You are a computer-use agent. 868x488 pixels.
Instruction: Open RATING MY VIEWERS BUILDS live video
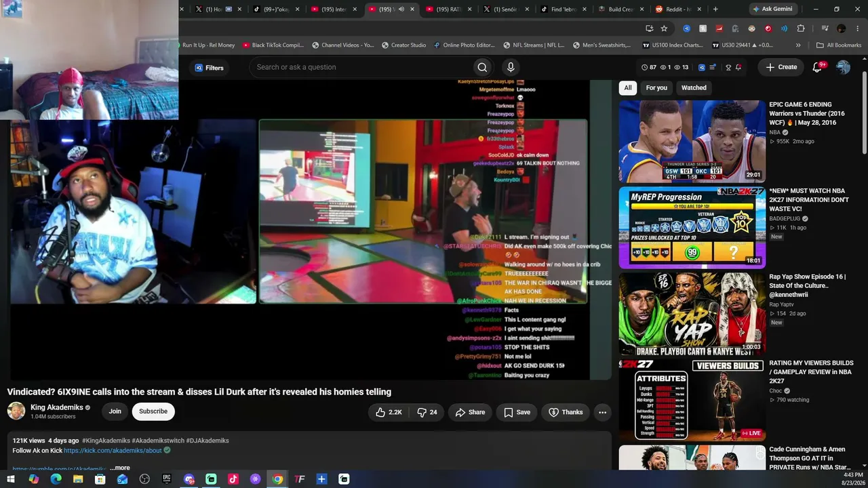[692, 400]
